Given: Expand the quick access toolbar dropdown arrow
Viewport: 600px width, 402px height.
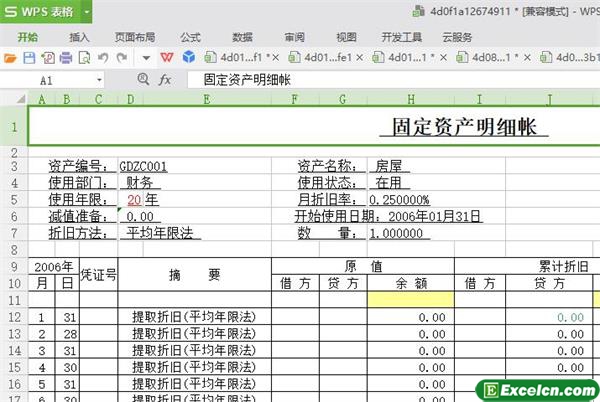Looking at the screenshot, I should click(145, 58).
